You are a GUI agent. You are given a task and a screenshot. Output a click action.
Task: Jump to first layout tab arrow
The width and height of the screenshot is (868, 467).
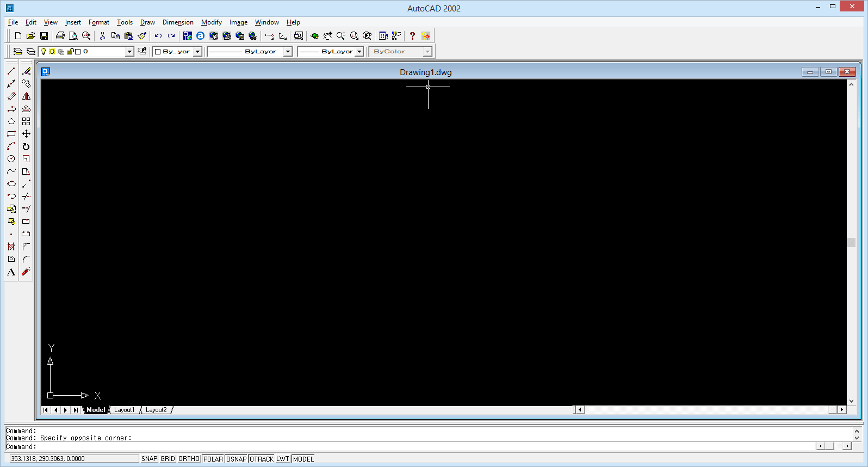pyautogui.click(x=46, y=410)
